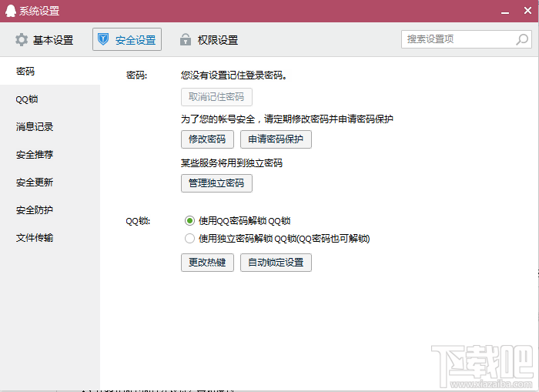The height and width of the screenshot is (392, 539).
Task: Click the disabled 取消记住密码 button
Action: 216,97
